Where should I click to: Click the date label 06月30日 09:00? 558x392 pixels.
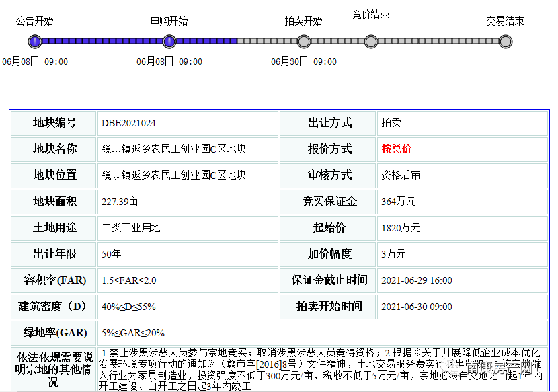[303, 61]
